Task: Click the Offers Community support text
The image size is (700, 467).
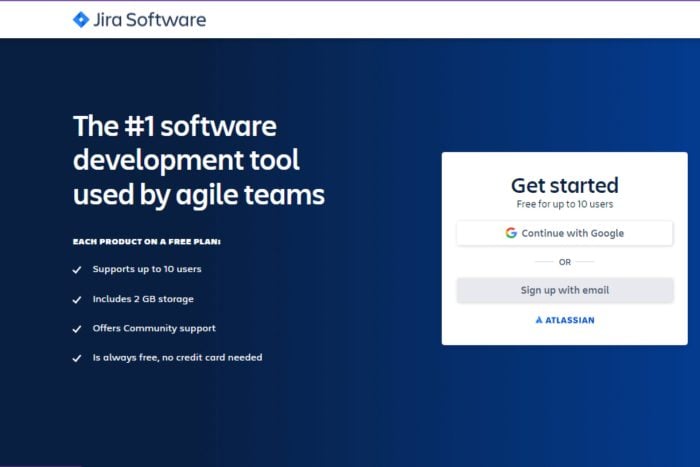Action: [154, 329]
